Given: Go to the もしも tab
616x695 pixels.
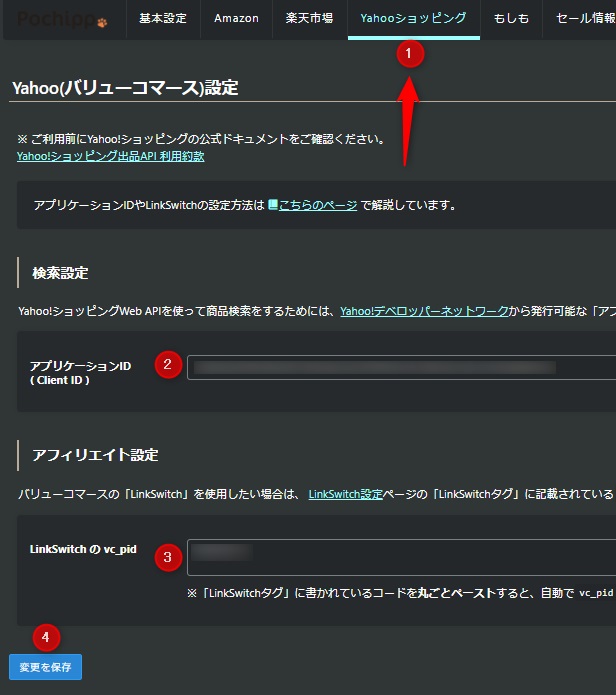Looking at the screenshot, I should (511, 18).
